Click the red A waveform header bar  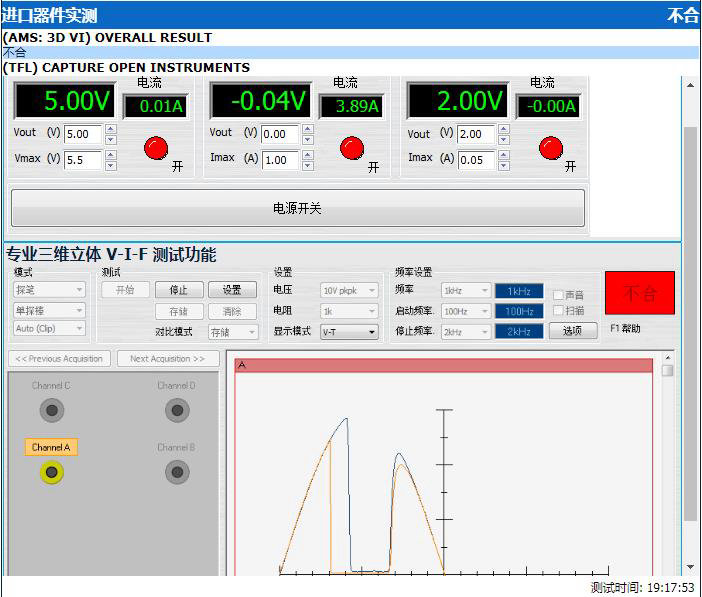[444, 365]
